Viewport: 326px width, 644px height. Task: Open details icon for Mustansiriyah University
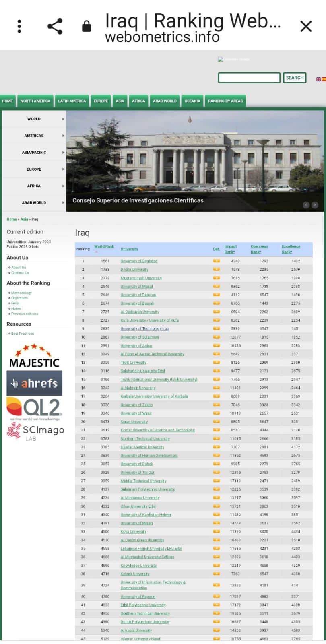[217, 278]
